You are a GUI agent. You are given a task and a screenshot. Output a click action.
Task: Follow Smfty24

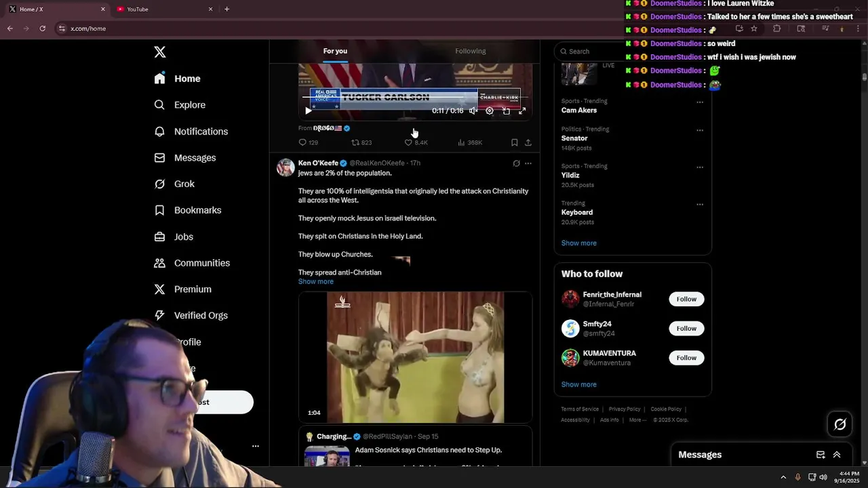tap(686, 328)
